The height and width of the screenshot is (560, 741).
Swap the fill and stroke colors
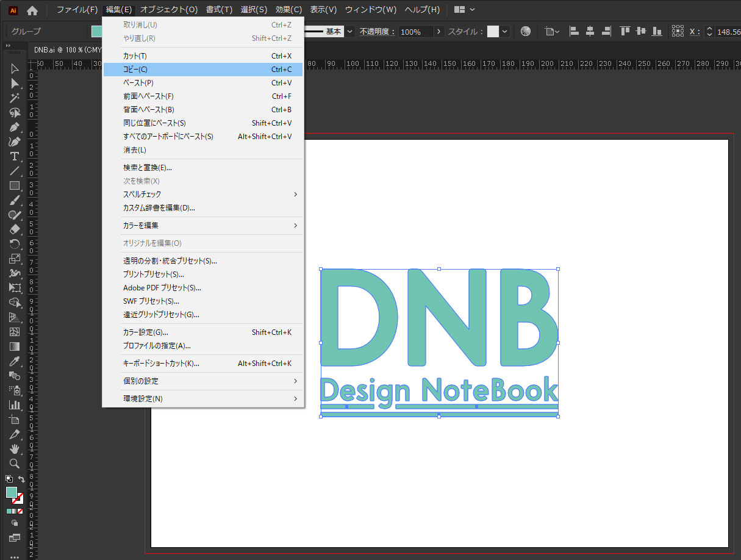click(21, 479)
